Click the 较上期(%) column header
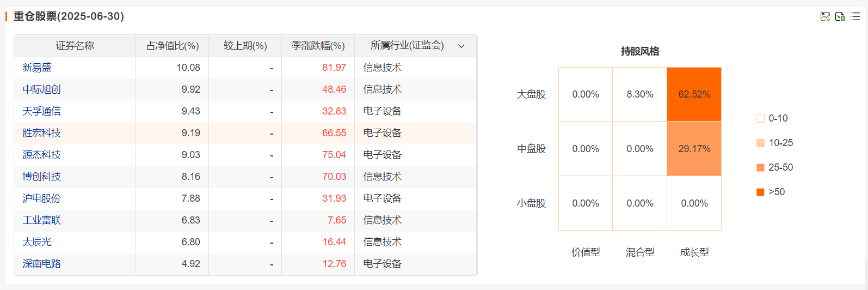Screen dimensions: 868x290 (x=245, y=46)
